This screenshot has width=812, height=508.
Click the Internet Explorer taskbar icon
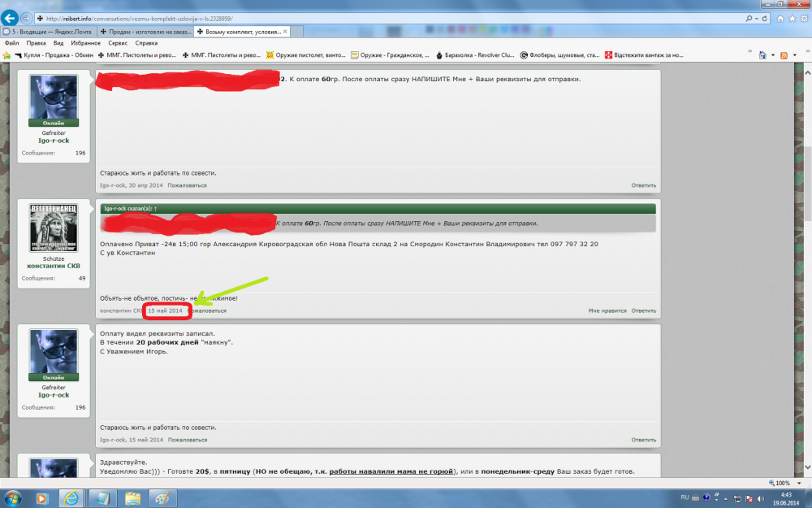pyautogui.click(x=71, y=499)
